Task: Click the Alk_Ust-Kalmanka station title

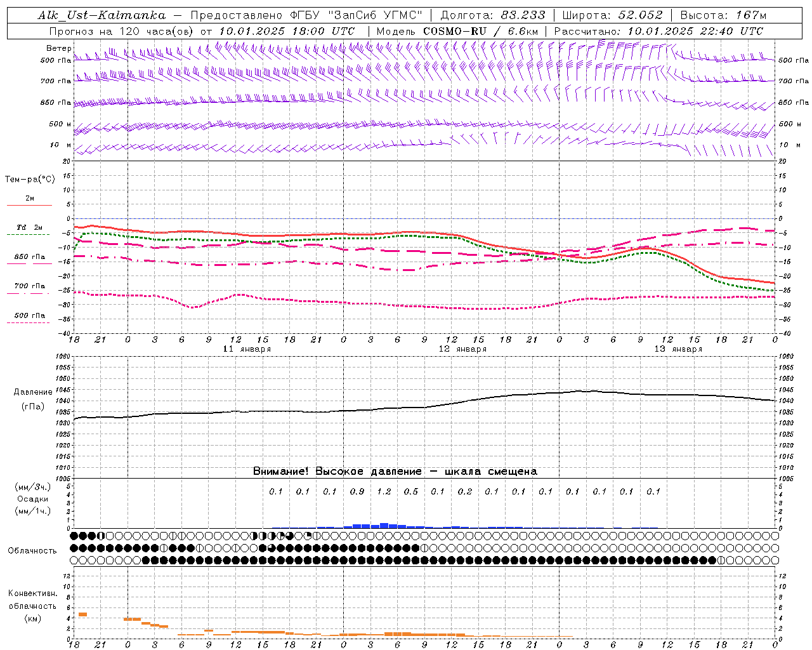Action: 102,15
